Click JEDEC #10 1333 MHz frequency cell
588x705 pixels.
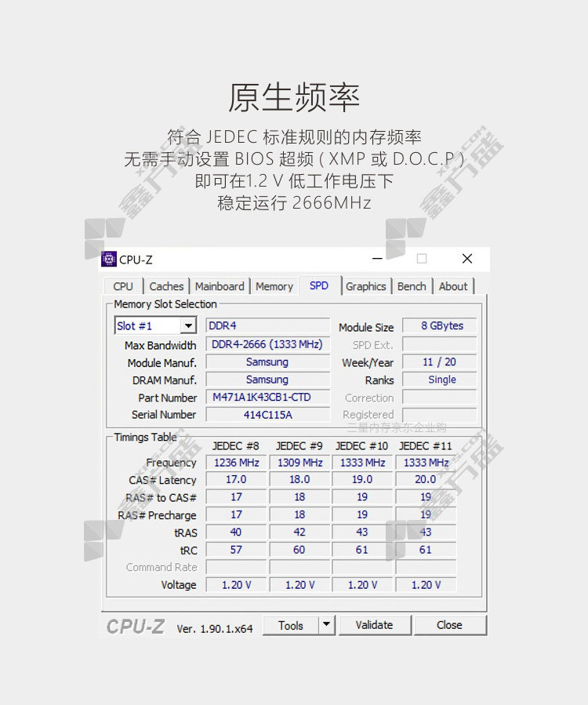coord(362,463)
